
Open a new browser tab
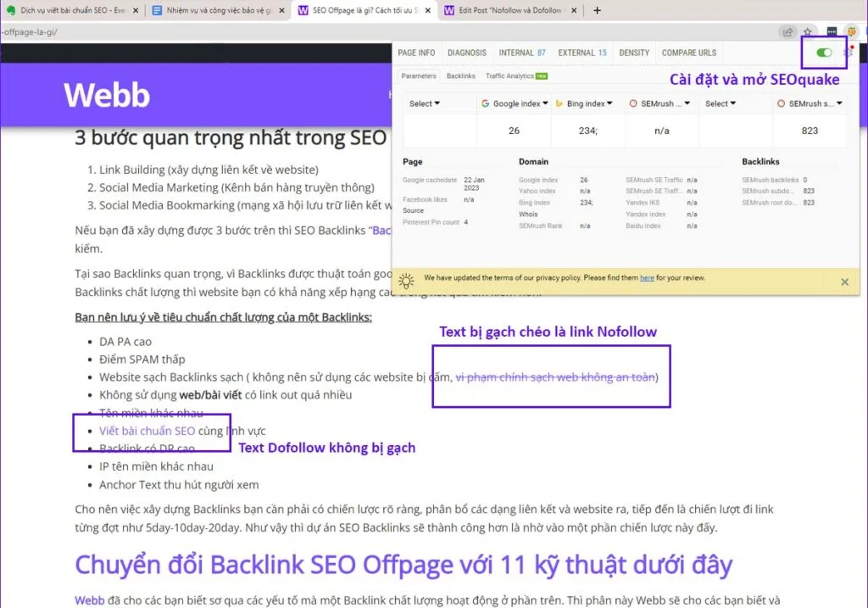(x=597, y=10)
